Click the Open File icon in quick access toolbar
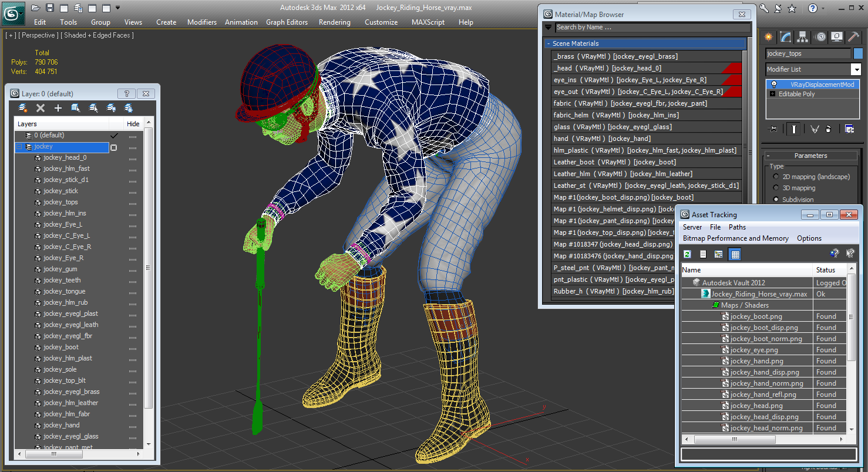Viewport: 868px width, 472px height. point(35,8)
